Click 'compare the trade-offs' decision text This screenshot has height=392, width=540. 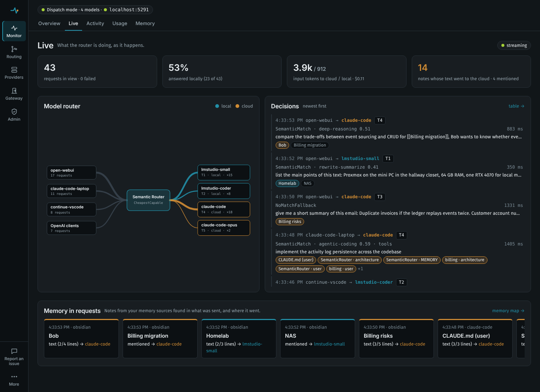pyautogui.click(x=399, y=137)
